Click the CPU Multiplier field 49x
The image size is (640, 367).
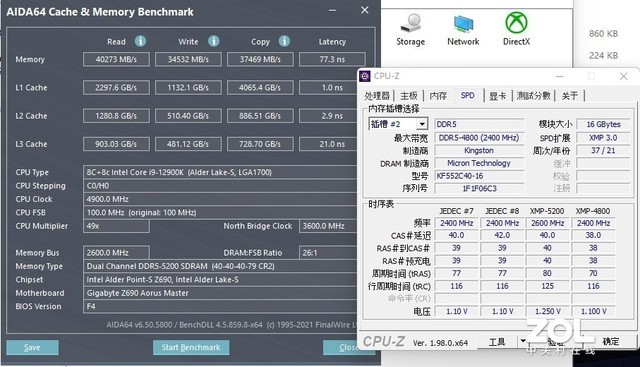(x=116, y=226)
